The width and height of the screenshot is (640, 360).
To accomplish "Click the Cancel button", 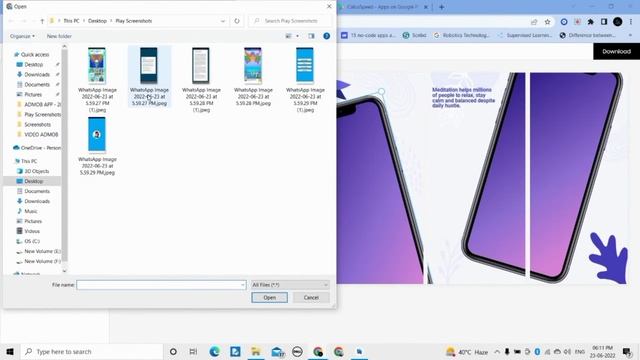I will point(311,298).
